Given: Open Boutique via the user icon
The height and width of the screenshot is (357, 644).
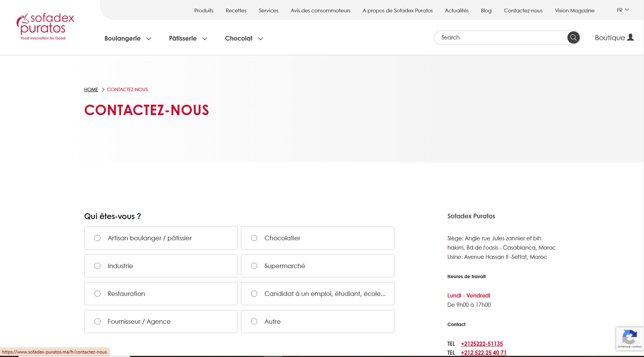Looking at the screenshot, I should (x=630, y=37).
